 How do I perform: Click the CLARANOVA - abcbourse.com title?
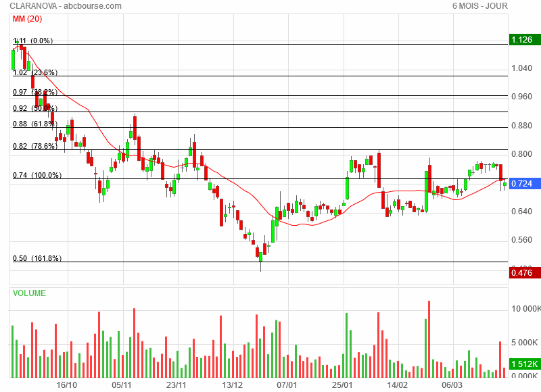[66, 6]
